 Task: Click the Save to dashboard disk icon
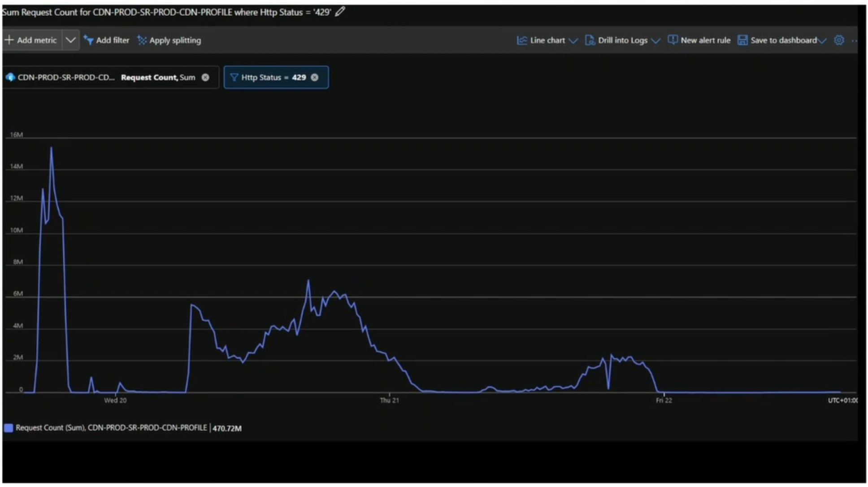(742, 40)
